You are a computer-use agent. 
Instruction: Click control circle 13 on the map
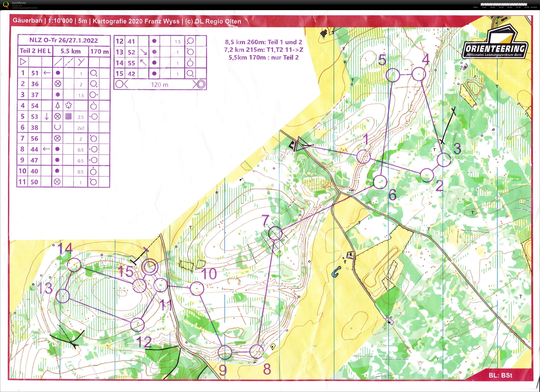click(x=63, y=296)
